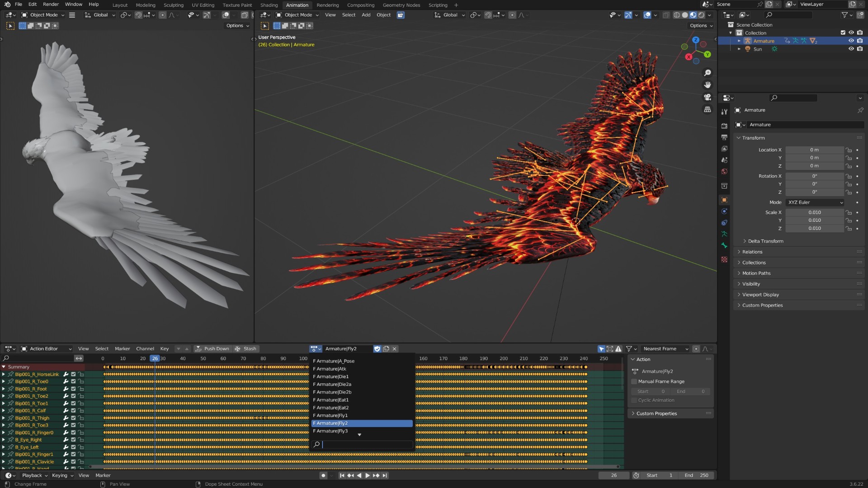Click the Push Down button
The image size is (868, 488).
coord(212,349)
